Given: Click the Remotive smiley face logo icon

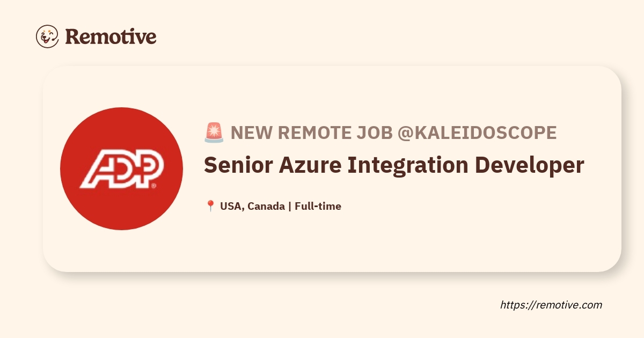Looking at the screenshot, I should tap(47, 36).
